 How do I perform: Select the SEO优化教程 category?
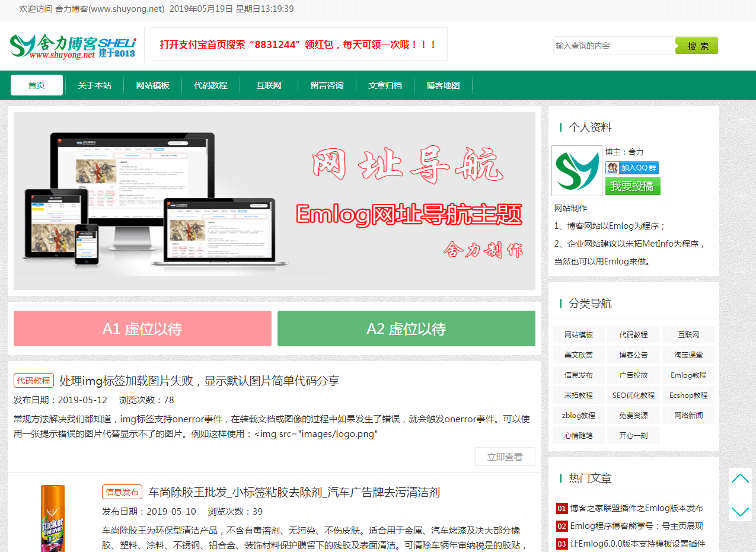pos(633,395)
